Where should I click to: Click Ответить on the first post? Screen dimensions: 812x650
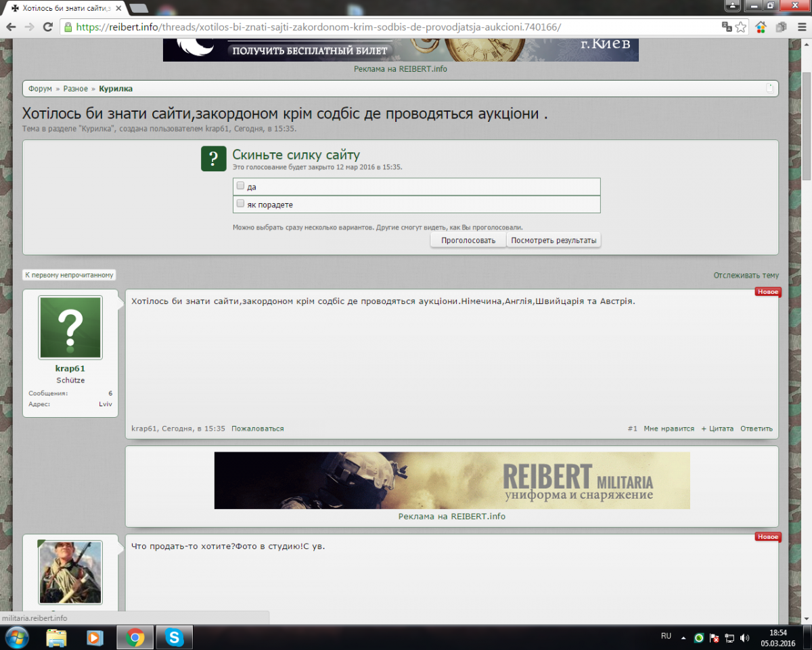pyautogui.click(x=757, y=429)
